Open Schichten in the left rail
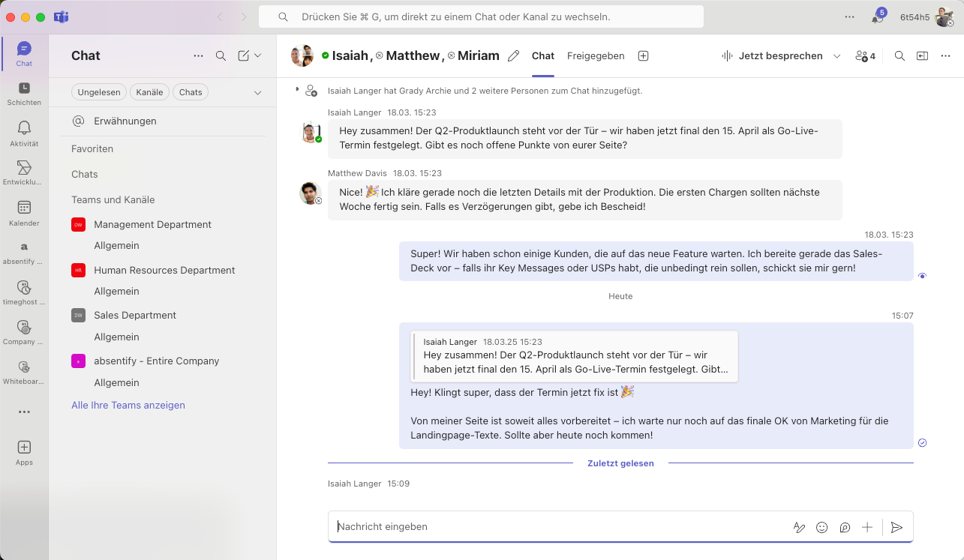Image resolution: width=964 pixels, height=560 pixels. pyautogui.click(x=24, y=93)
